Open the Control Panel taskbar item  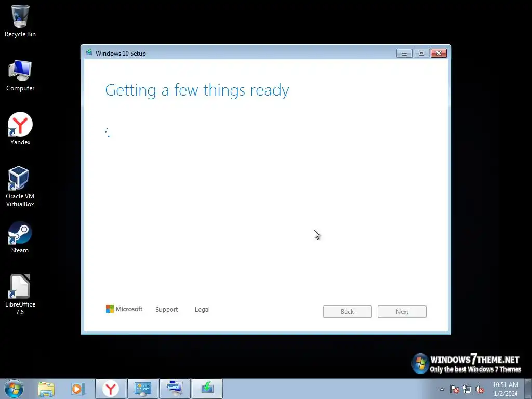[x=143, y=389]
